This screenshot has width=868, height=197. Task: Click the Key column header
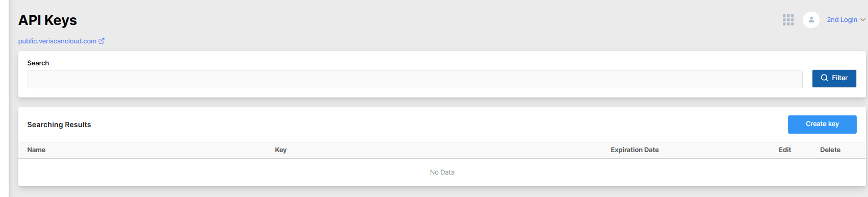[x=281, y=150]
